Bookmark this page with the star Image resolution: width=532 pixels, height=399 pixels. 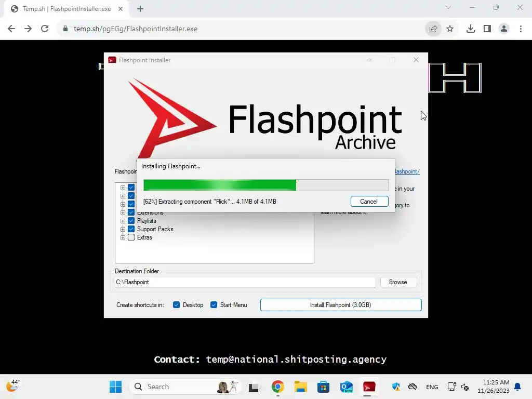[450, 29]
